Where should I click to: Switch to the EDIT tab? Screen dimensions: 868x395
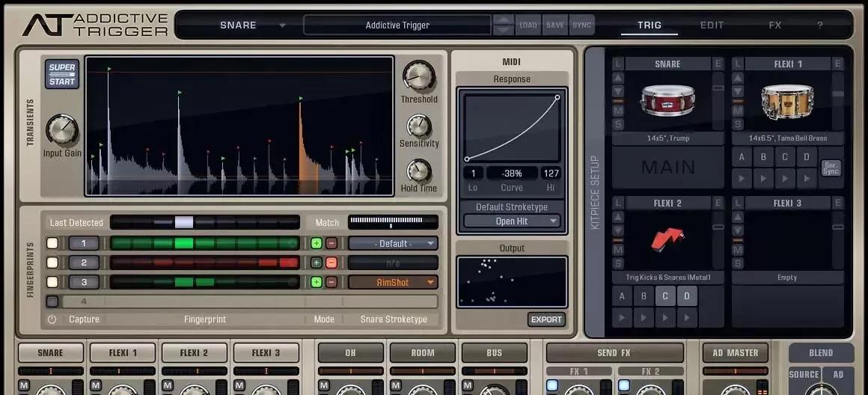(x=712, y=25)
